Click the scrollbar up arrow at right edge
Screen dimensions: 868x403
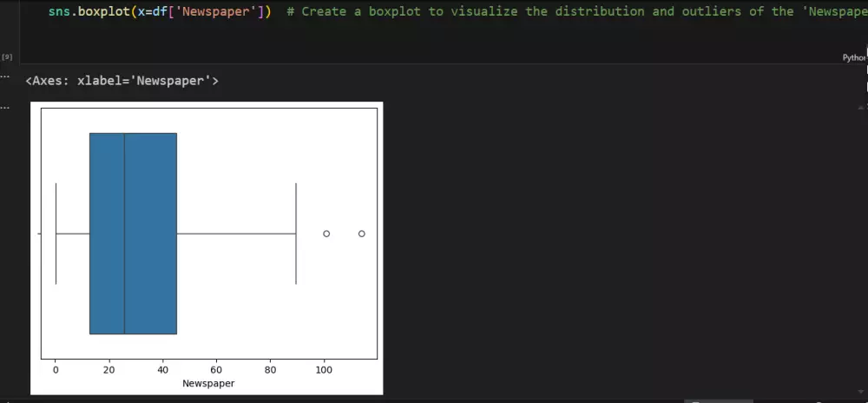click(x=861, y=108)
